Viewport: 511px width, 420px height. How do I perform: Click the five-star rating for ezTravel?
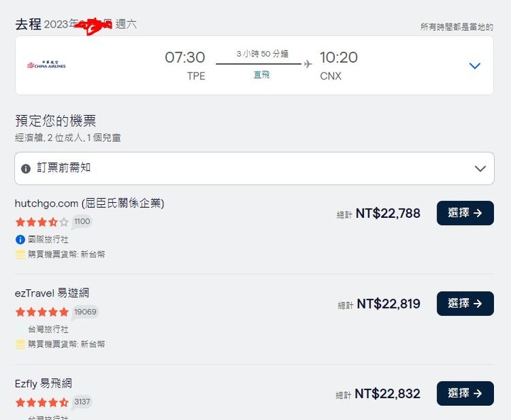pyautogui.click(x=42, y=312)
